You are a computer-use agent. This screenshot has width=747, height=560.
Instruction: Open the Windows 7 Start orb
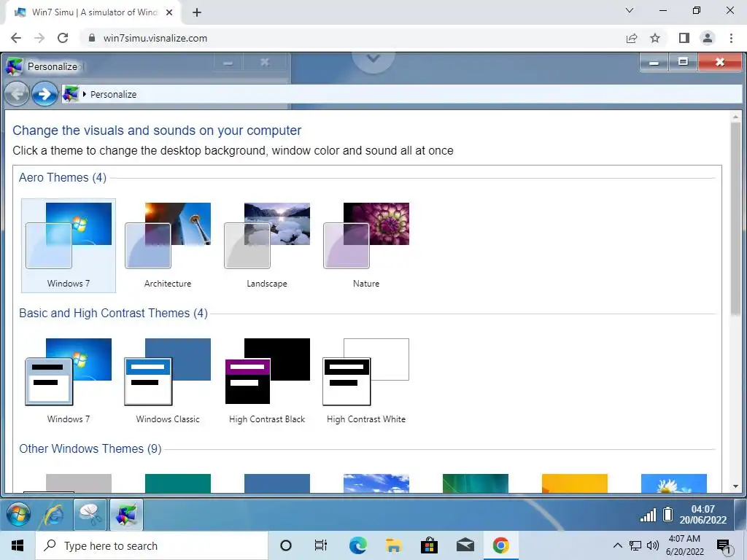[19, 515]
